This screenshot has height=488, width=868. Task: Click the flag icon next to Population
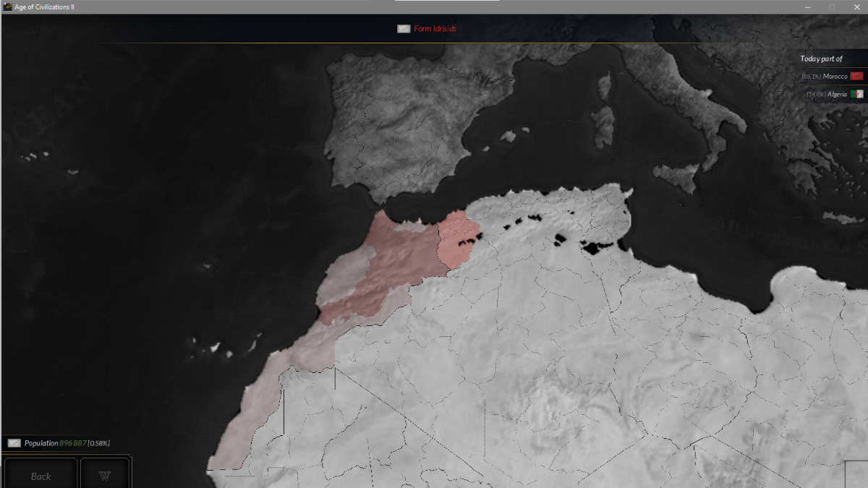(x=14, y=442)
